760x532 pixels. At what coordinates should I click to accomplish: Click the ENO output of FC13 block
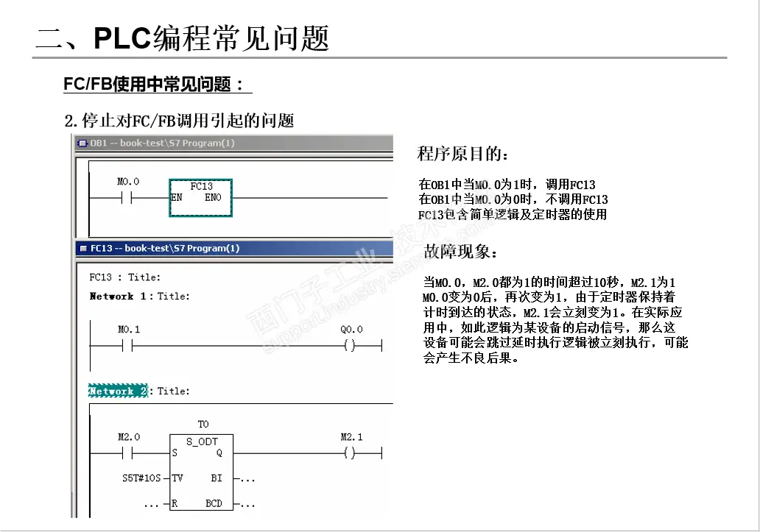[x=213, y=197]
